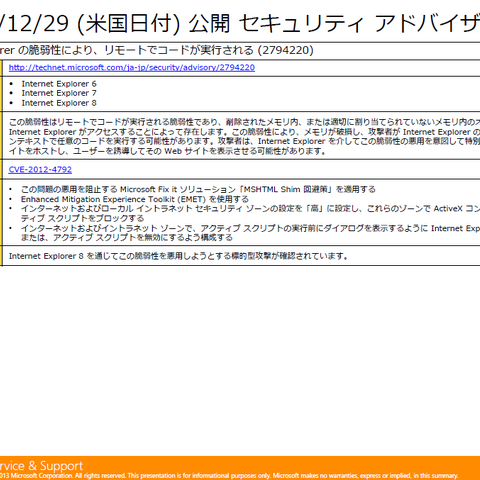
Task: Click the Microsoft Corporation copyright footer line
Action: [229, 476]
